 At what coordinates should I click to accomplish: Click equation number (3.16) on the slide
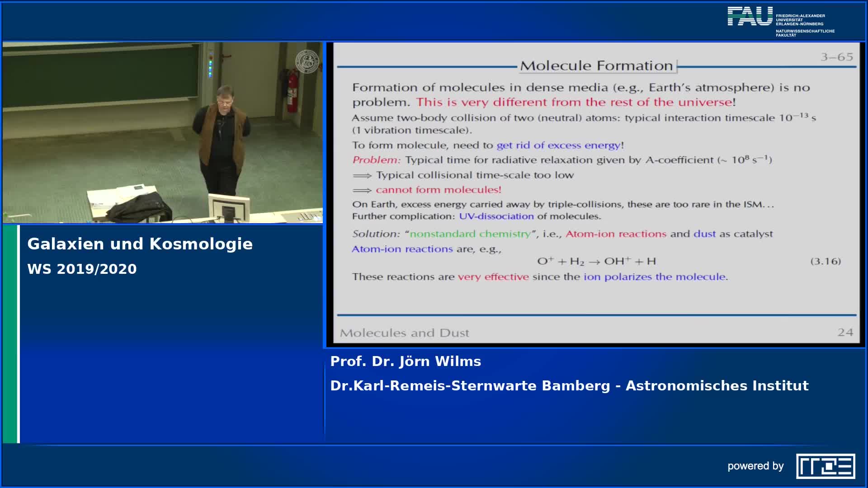coord(825,261)
